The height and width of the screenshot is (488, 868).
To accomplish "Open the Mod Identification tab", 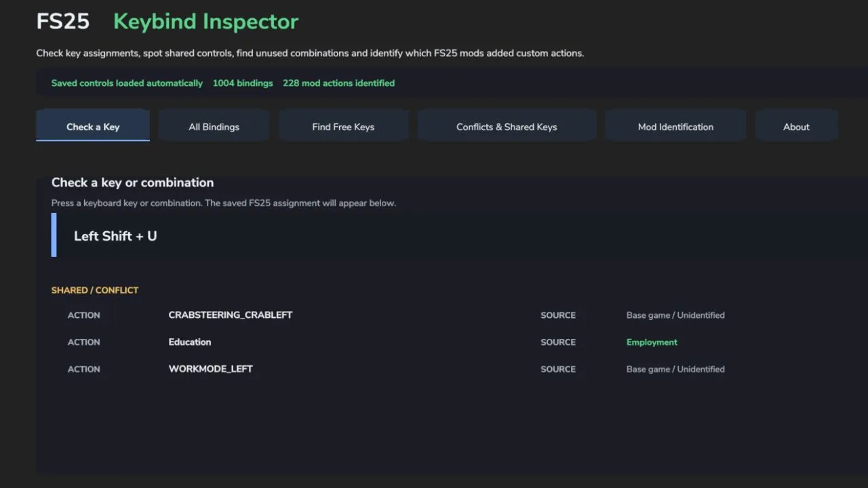I will click(x=675, y=126).
